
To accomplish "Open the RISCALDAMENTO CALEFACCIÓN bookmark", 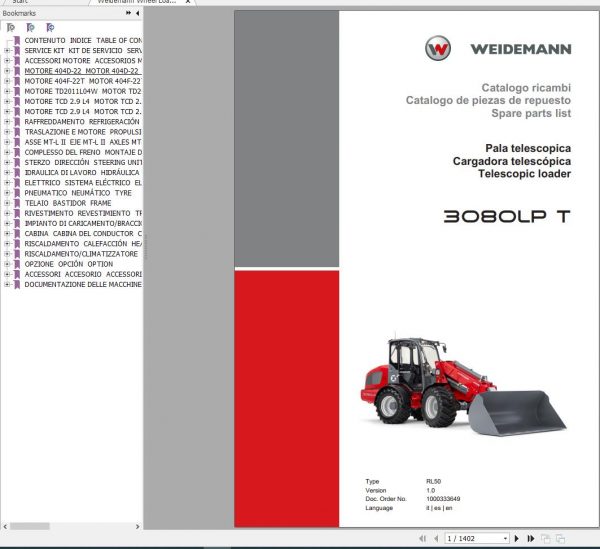I will (83, 244).
